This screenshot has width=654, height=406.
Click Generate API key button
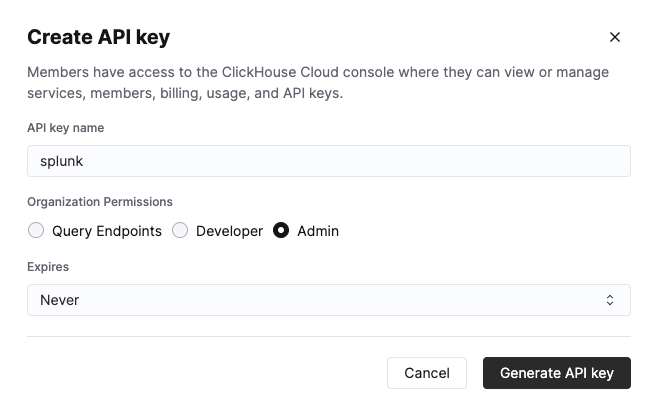pos(556,373)
